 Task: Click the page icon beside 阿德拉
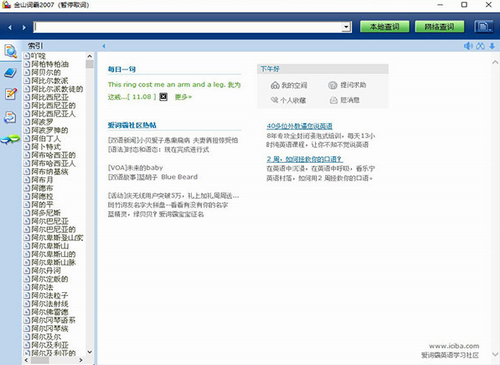(27, 196)
